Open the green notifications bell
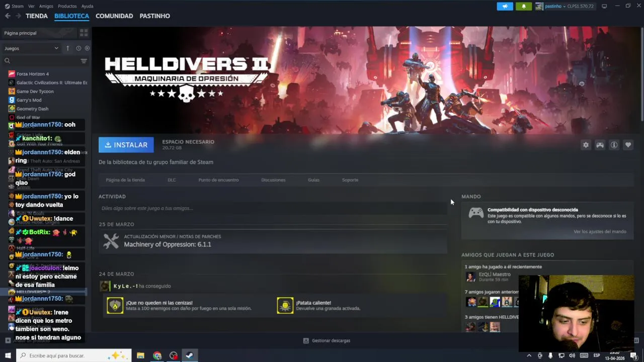This screenshot has width=644, height=362. click(x=523, y=6)
